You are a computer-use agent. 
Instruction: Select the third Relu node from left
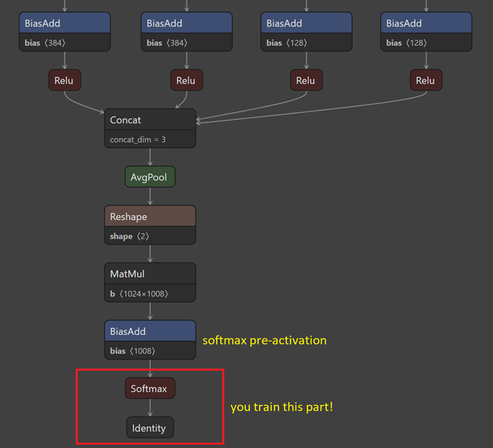(x=306, y=81)
